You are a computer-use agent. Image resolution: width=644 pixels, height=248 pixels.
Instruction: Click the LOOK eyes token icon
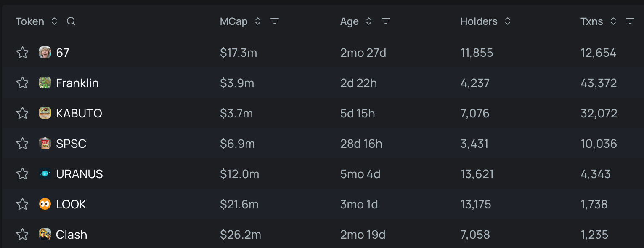click(45, 204)
